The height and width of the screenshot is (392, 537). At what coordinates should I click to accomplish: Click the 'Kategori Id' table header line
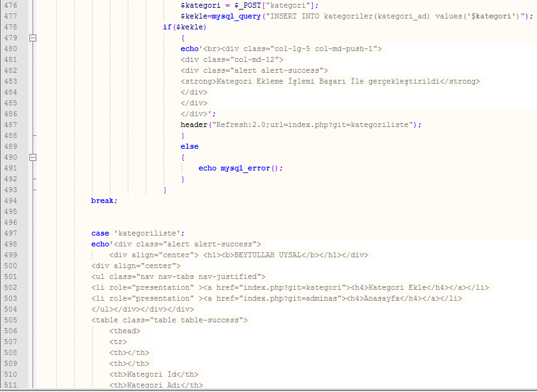(x=154, y=375)
